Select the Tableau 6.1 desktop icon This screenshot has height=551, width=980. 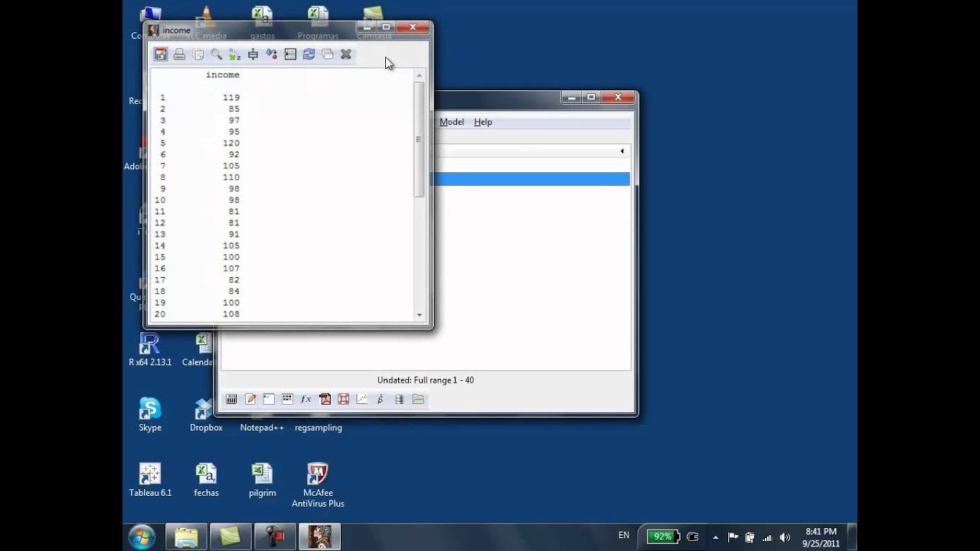[150, 481]
